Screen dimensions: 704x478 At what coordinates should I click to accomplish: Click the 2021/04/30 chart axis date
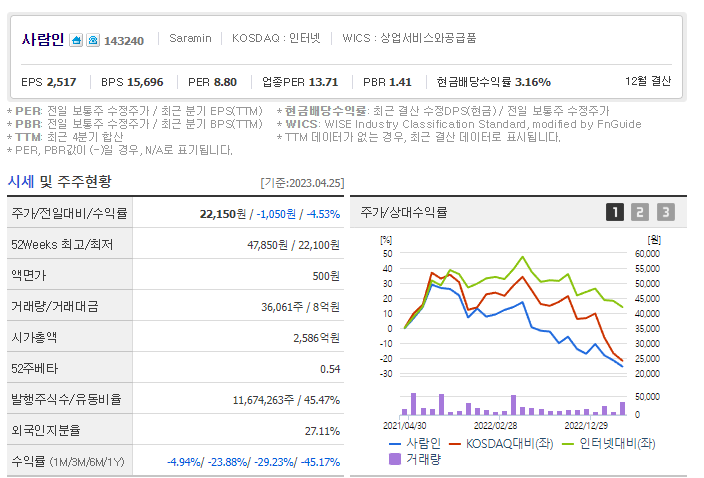[x=405, y=425]
